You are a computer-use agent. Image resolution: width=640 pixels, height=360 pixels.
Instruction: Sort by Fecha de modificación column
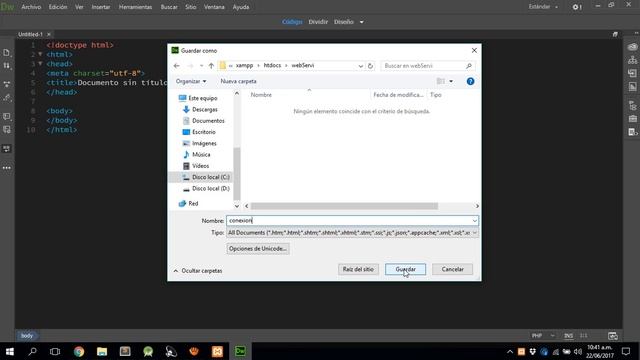click(398, 95)
